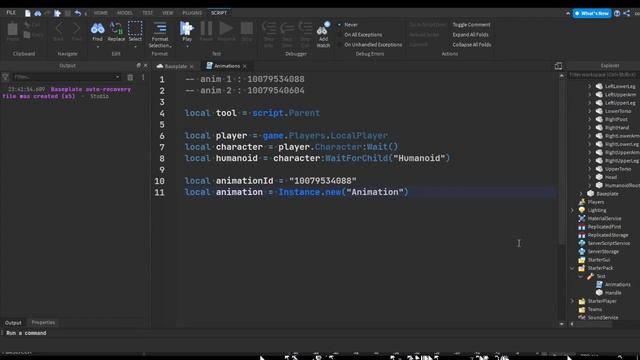The width and height of the screenshot is (640, 360).
Task: Click Collapse All Folds action
Action: pos(472,44)
